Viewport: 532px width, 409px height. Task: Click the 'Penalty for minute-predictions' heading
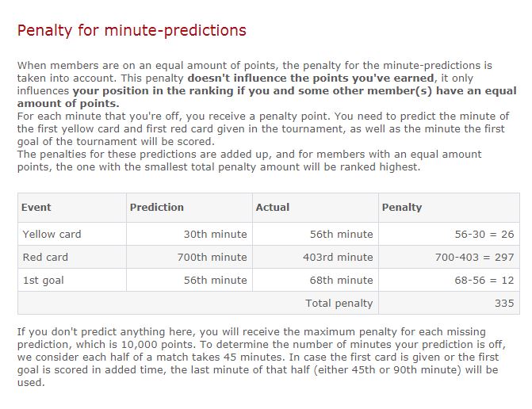coord(132,31)
